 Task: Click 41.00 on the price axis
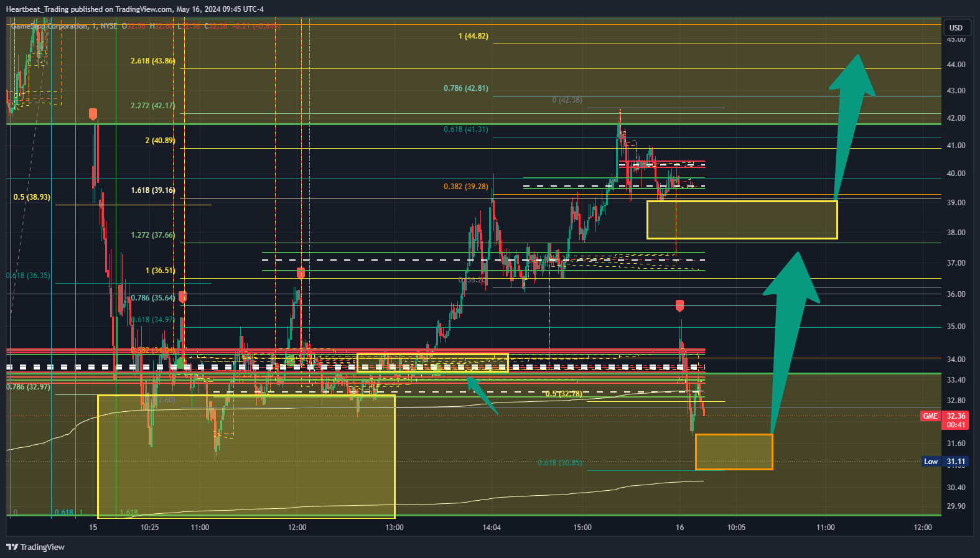coord(956,146)
